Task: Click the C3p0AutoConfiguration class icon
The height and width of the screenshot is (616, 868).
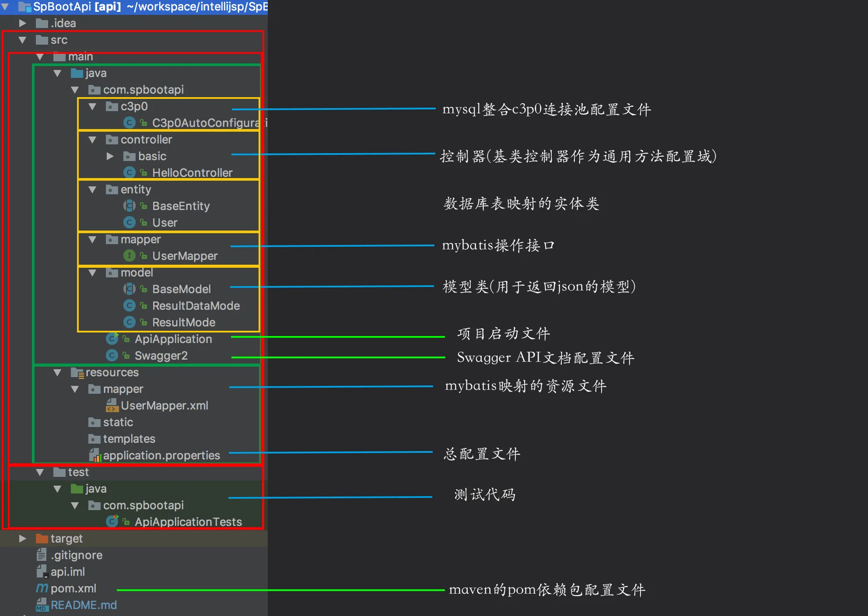Action: click(x=129, y=123)
